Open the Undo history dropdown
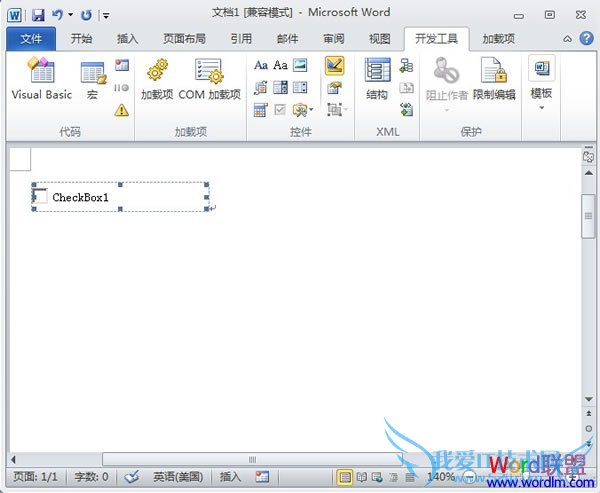 [70, 15]
